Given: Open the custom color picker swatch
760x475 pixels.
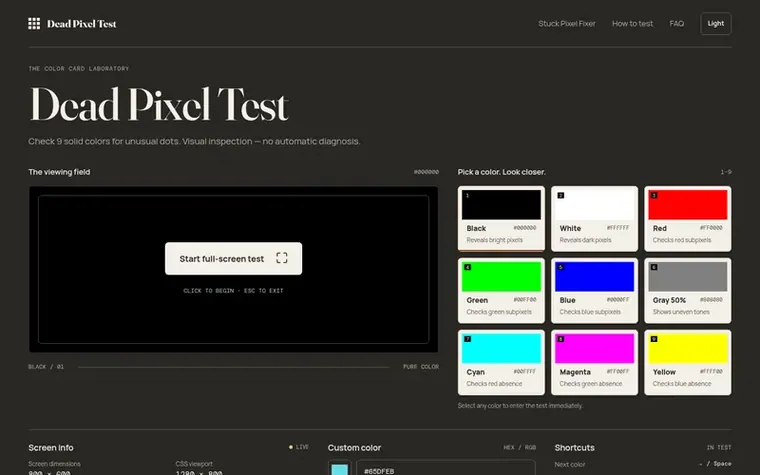Looking at the screenshot, I should [x=339, y=469].
